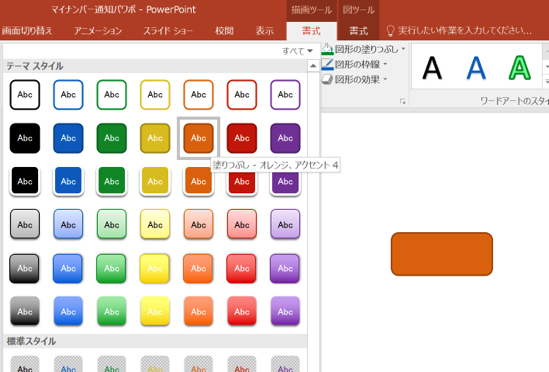The height and width of the screenshot is (372, 549).
Task: Select yellow gradient moderate effect style, fifth row
Action: pyautogui.click(x=155, y=268)
